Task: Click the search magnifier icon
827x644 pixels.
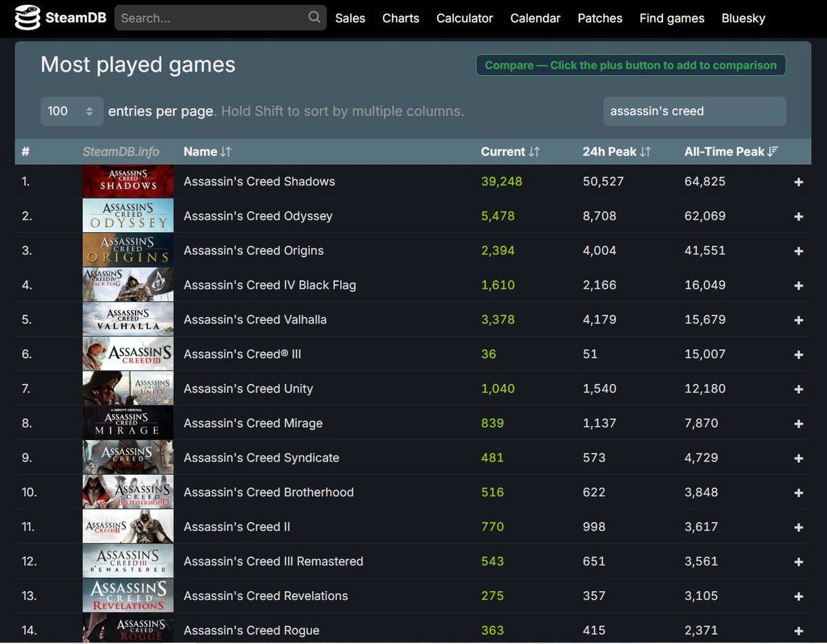Action: (314, 17)
